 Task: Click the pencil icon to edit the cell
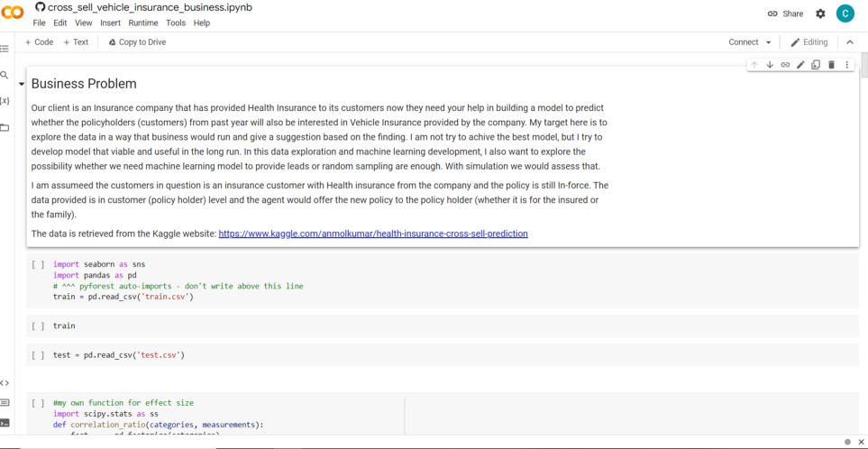(800, 65)
